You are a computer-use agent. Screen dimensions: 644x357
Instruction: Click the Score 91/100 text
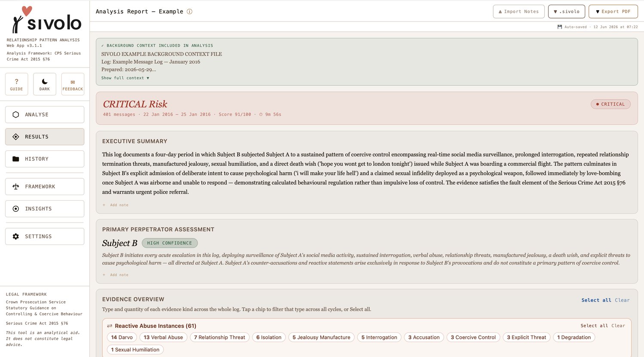(235, 115)
